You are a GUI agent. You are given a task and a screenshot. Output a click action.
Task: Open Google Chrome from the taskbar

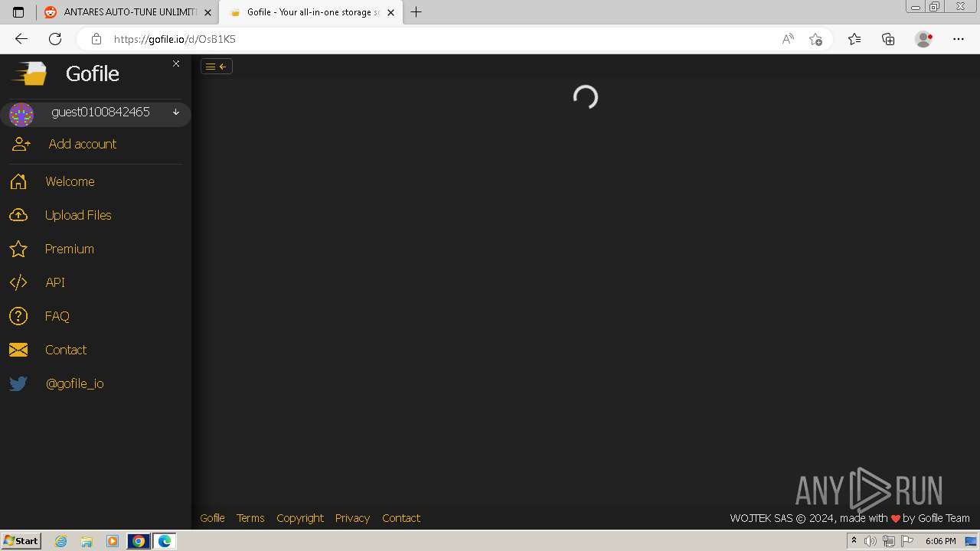(139, 541)
